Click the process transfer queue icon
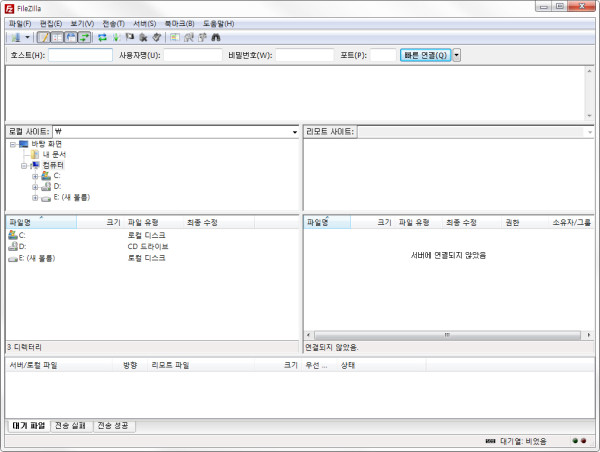 (x=116, y=37)
